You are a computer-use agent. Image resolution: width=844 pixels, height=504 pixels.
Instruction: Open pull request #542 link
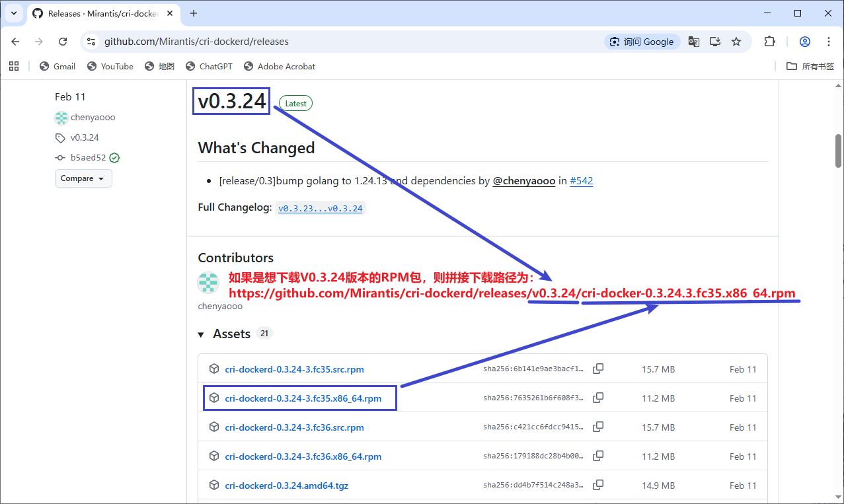click(x=581, y=181)
